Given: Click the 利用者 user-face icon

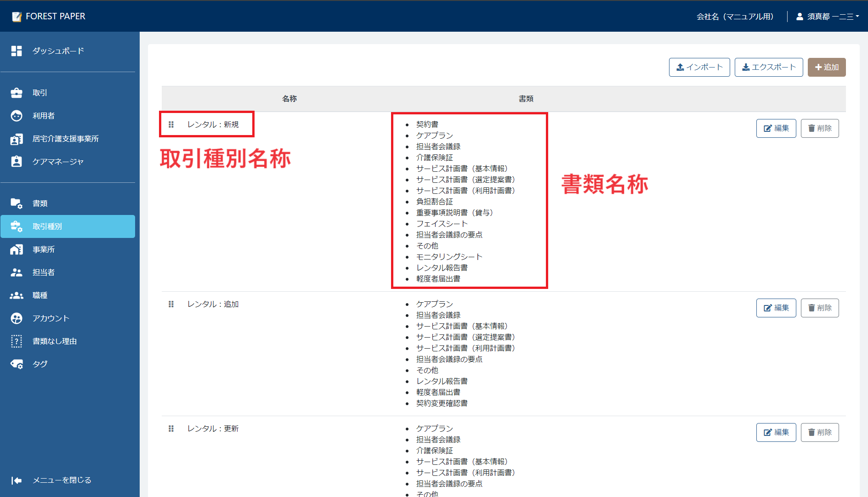Looking at the screenshot, I should [x=17, y=115].
